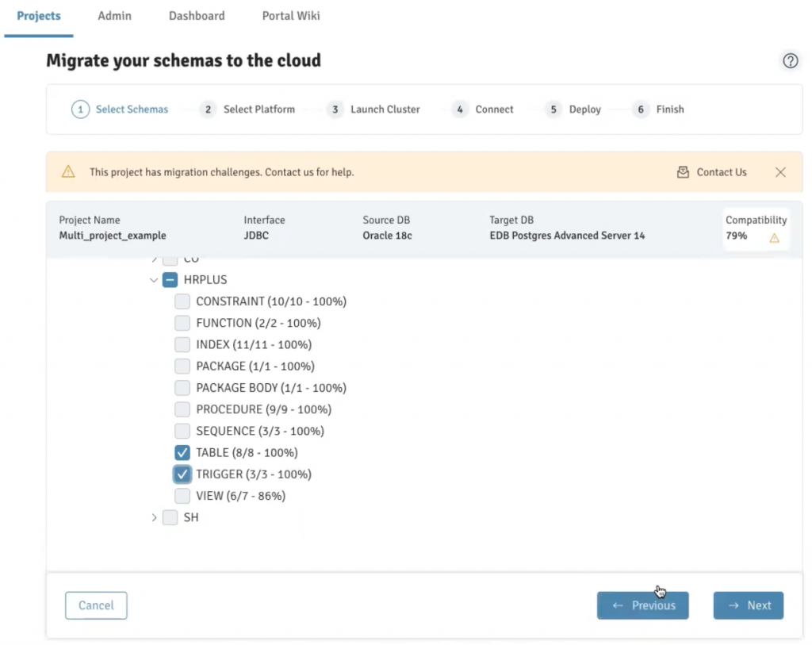The height and width of the screenshot is (645, 812).
Task: Open the Portal Wiki tab
Action: [291, 16]
